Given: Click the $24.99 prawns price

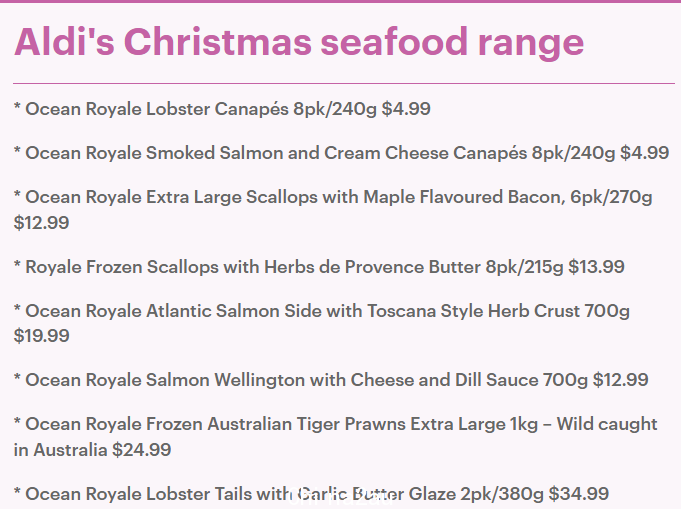Looking at the screenshot, I should (x=142, y=450).
